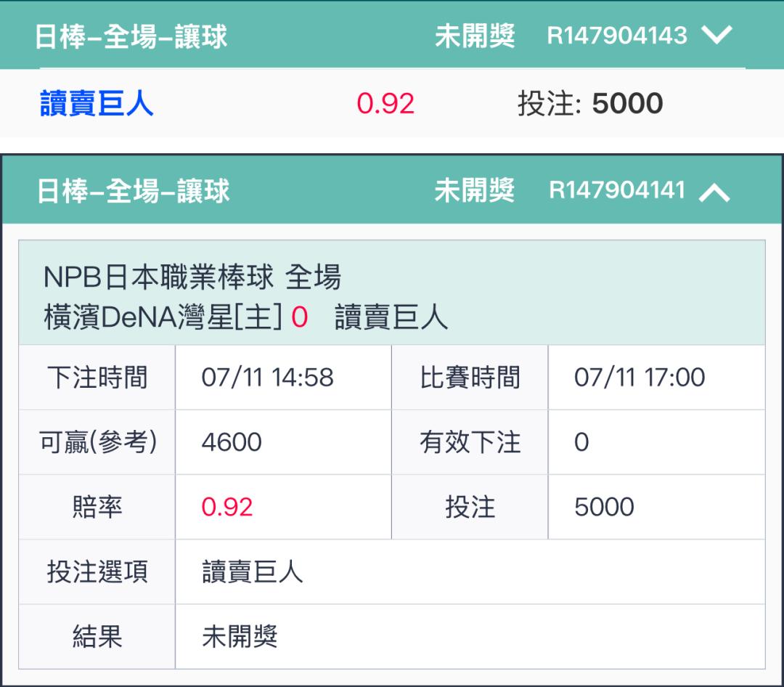Screen dimensions: 784x687
Task: Click the 賠率 label cell
Action: [x=97, y=507]
